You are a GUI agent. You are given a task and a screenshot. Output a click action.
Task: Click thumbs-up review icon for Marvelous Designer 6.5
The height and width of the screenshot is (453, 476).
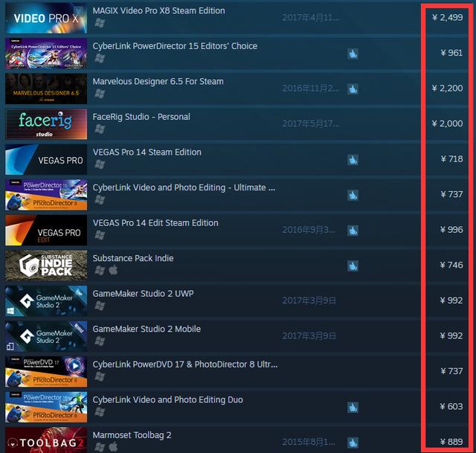pyautogui.click(x=353, y=89)
